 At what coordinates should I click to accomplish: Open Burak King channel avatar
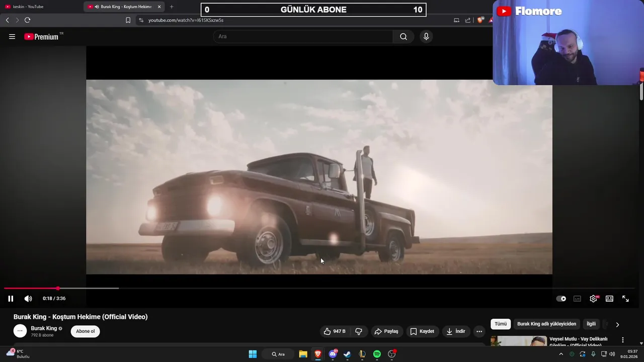[20, 331]
